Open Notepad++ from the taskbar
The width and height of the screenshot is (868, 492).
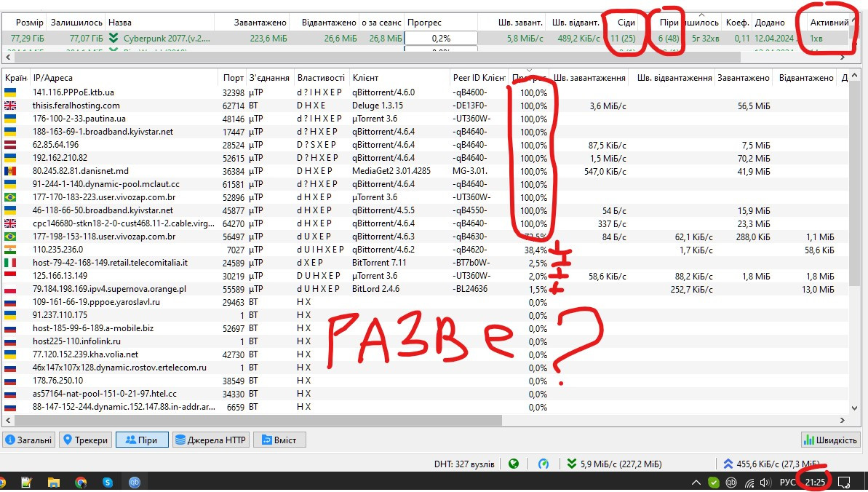click(x=27, y=482)
